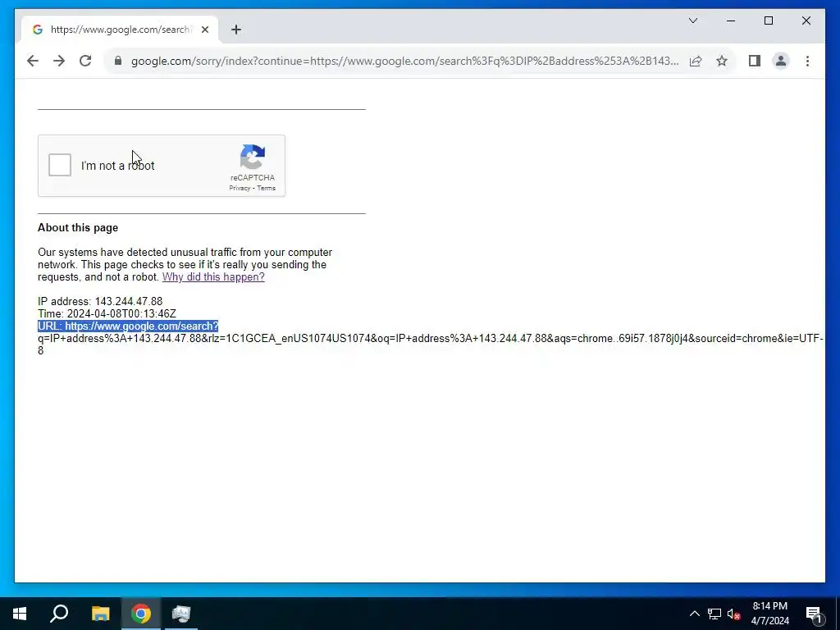Click the highlighted URL: https://www.google.com/search? text
The image size is (840, 630).
tap(128, 326)
